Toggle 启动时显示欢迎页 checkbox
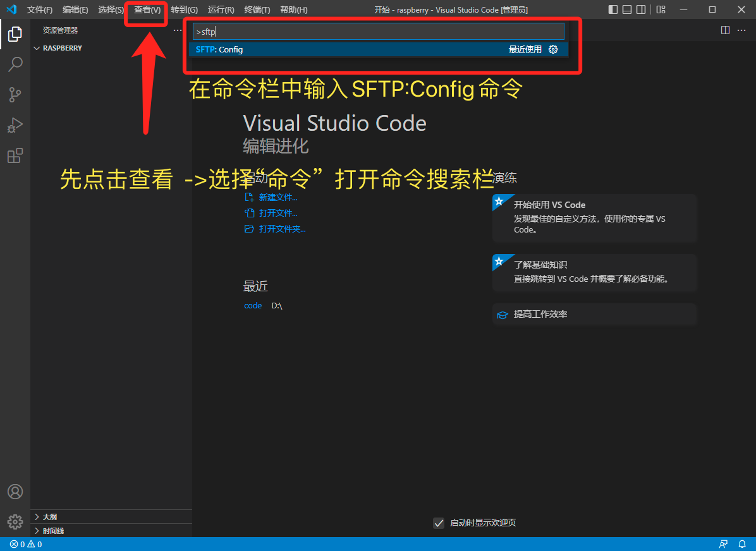This screenshot has height=551, width=756. pyautogui.click(x=438, y=523)
